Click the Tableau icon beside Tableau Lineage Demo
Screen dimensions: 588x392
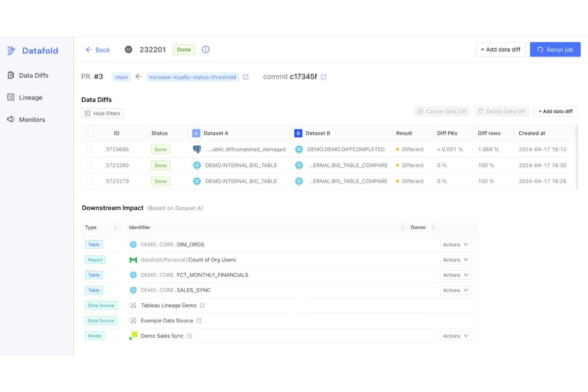pos(133,305)
